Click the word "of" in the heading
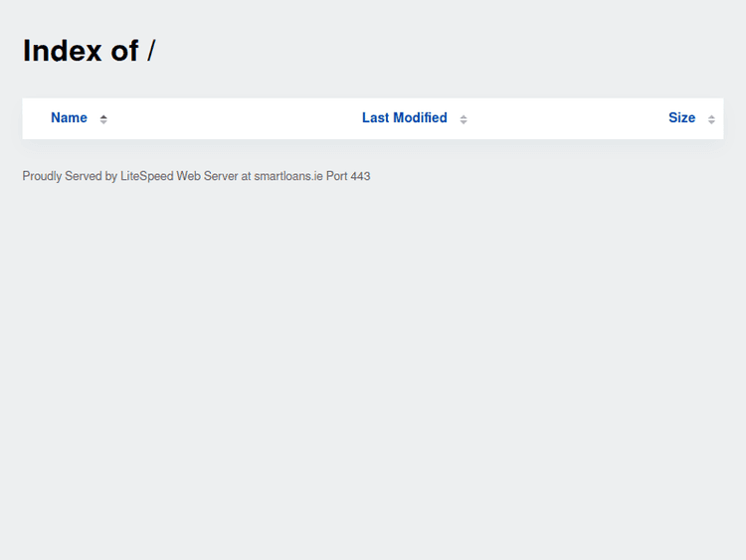 (x=124, y=51)
